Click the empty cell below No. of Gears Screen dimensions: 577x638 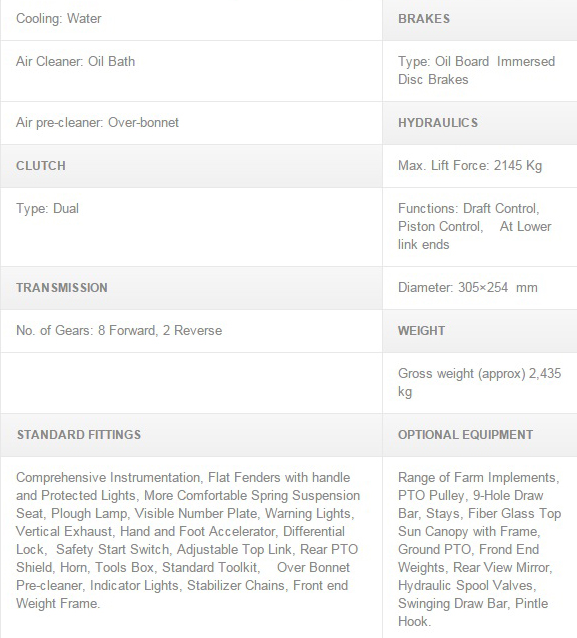tap(191, 383)
